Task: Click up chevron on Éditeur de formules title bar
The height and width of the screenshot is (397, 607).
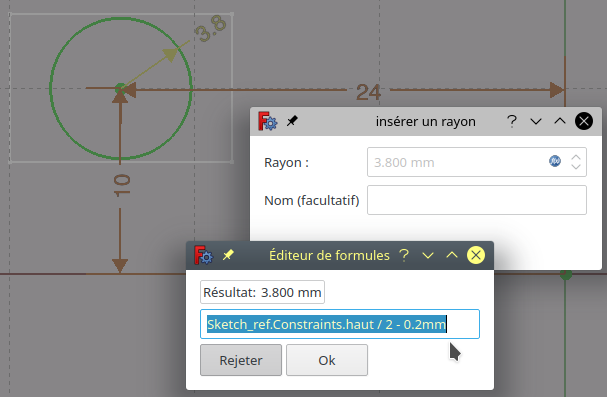Action: (x=452, y=255)
